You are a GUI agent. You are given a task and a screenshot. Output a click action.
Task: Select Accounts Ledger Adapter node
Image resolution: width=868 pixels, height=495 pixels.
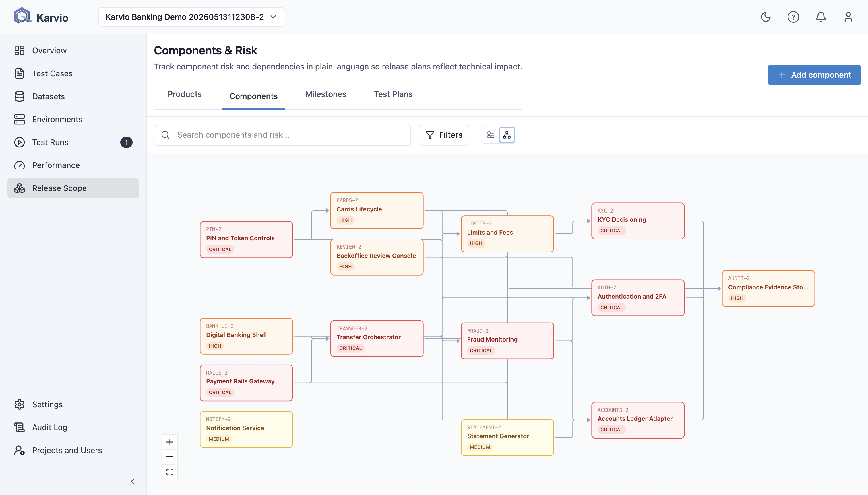(638, 420)
